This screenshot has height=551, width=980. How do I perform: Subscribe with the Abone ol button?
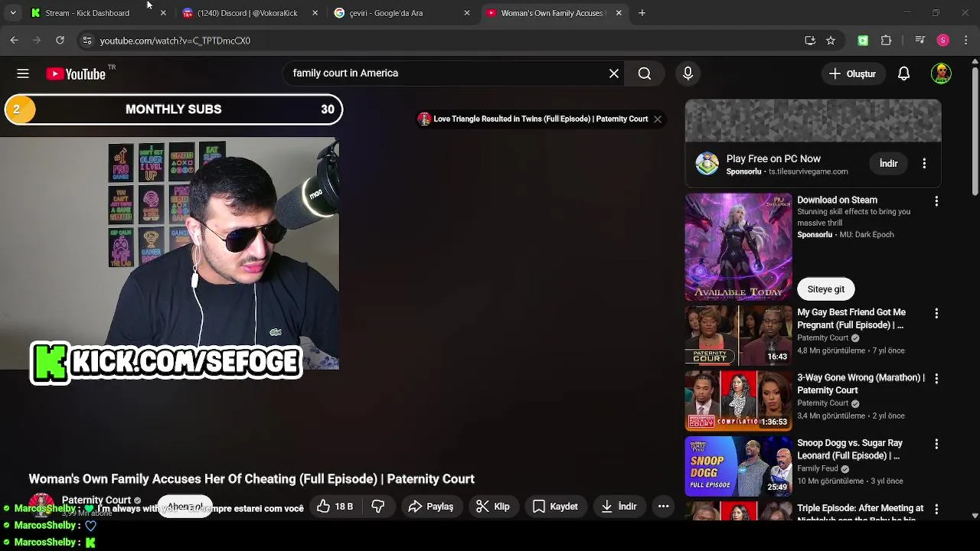click(x=185, y=507)
